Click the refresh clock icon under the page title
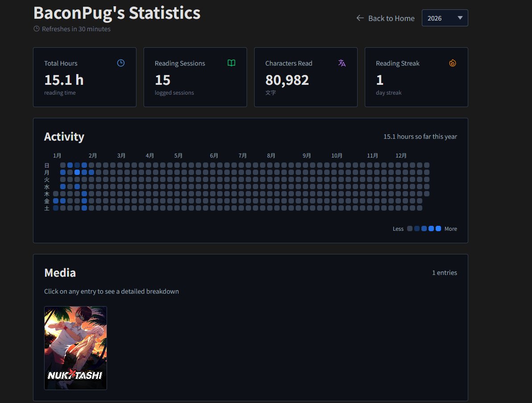532x403 pixels. coord(36,29)
